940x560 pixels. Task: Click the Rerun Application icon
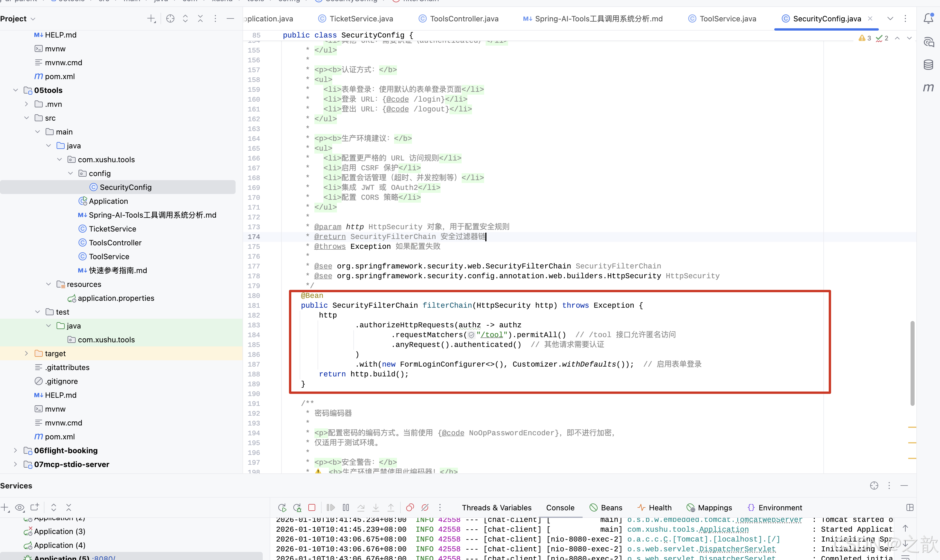pyautogui.click(x=282, y=507)
